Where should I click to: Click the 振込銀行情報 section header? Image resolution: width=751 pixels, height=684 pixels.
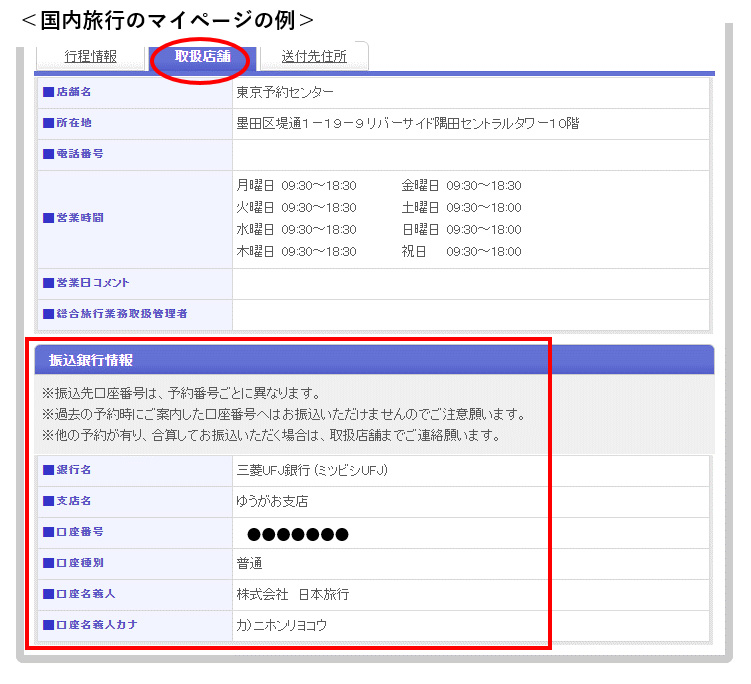(91, 360)
